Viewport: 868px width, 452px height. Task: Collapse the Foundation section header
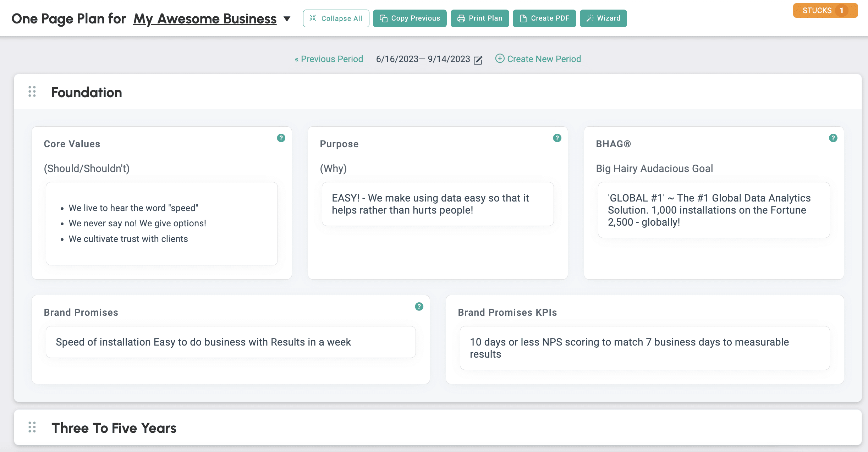[87, 92]
